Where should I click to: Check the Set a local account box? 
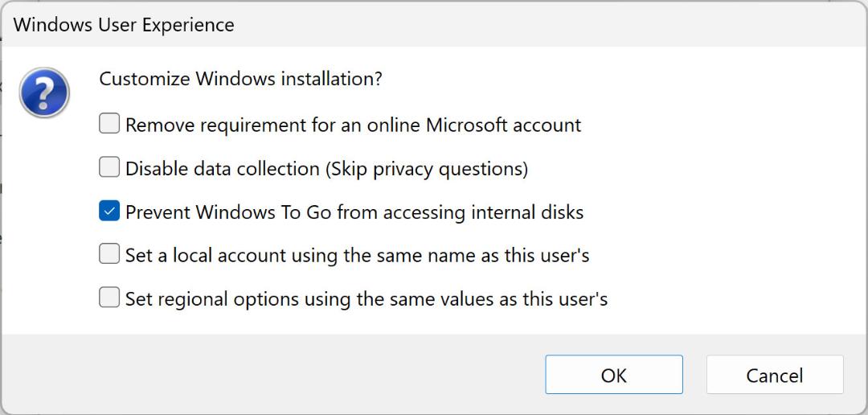pos(109,254)
